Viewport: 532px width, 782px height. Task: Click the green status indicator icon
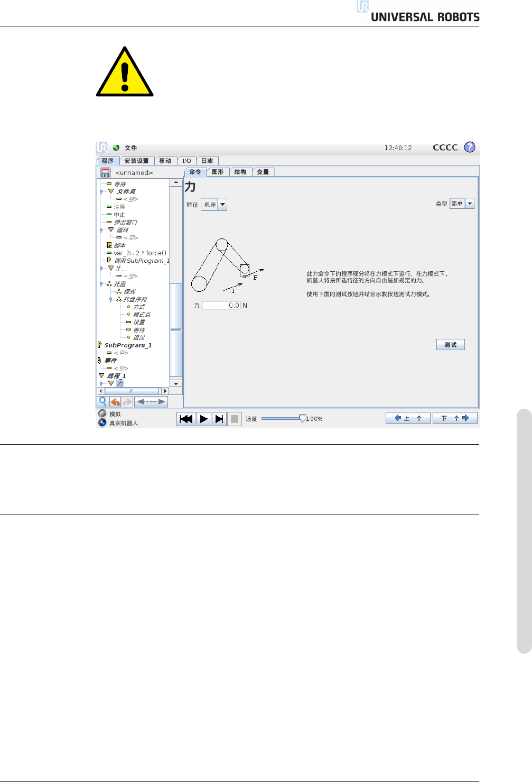pyautogui.click(x=116, y=148)
